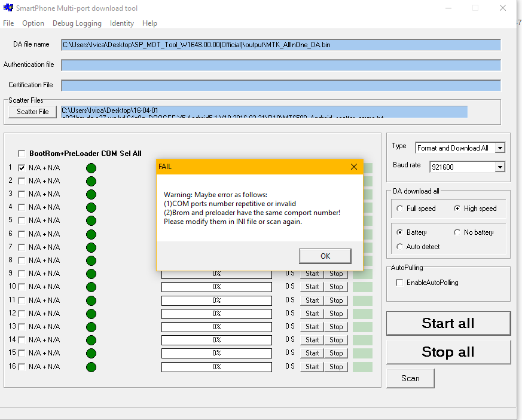Toggle BootRom+PreLoader COM Sel All checkbox

22,154
